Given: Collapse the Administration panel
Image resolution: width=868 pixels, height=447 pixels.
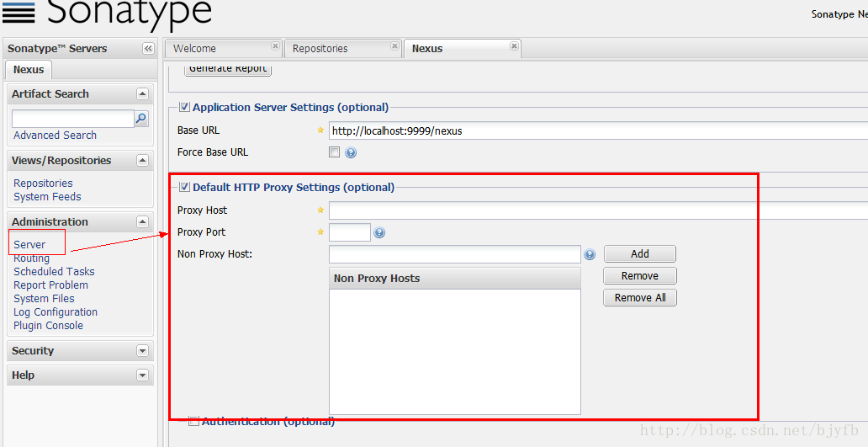Looking at the screenshot, I should pos(142,222).
